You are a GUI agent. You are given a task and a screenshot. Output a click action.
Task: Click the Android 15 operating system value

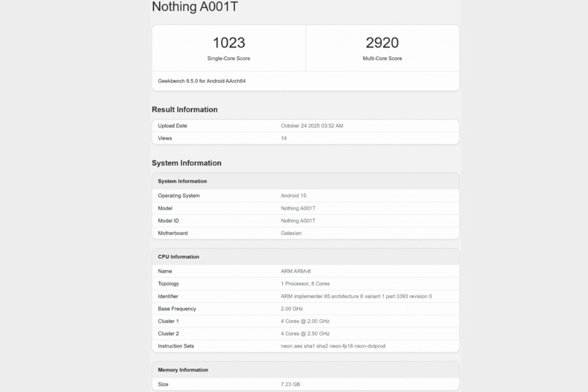tap(293, 195)
